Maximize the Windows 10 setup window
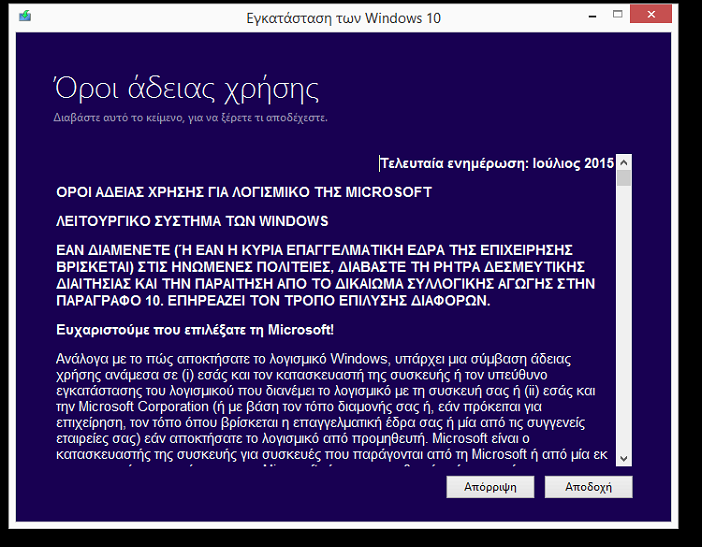Screen dimensions: 702x547 tap(617, 14)
